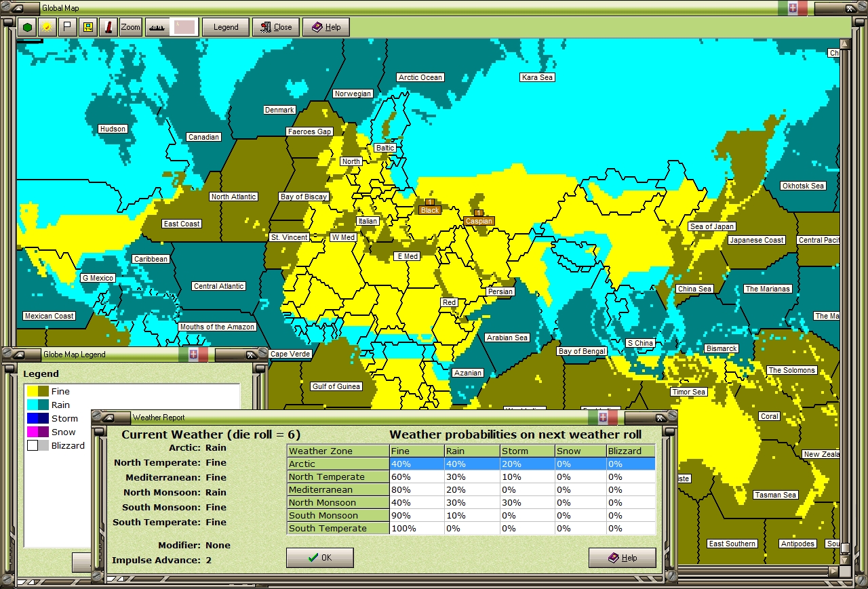Click the Tasman Sea label
868x589 pixels.
click(x=775, y=495)
